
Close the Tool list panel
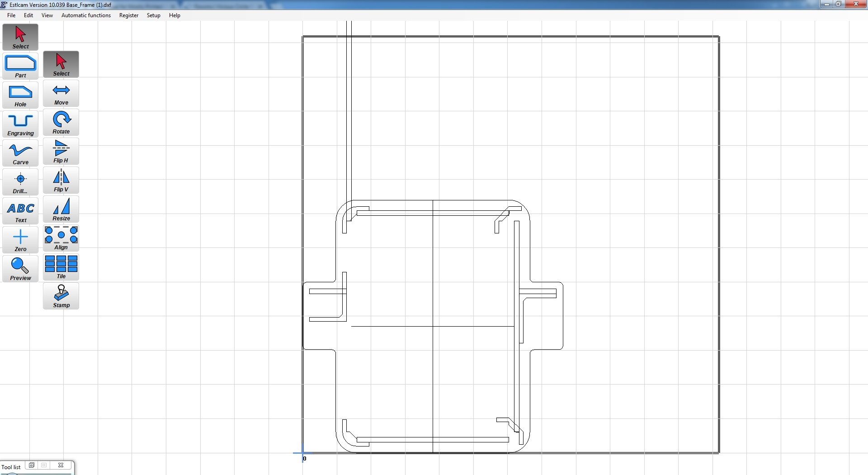tap(61, 465)
